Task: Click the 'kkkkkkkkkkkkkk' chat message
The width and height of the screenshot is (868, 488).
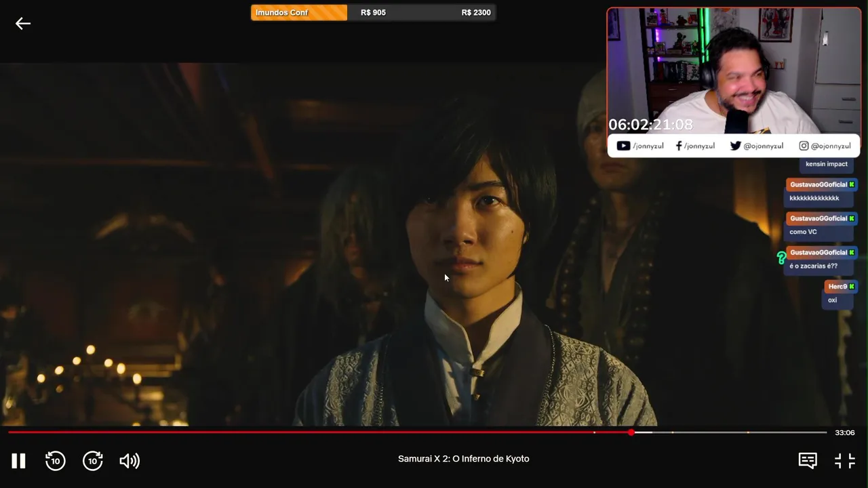Action: point(814,198)
